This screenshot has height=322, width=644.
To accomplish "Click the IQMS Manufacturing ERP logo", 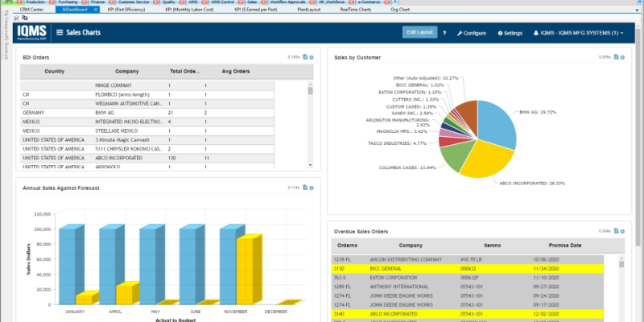I will point(31,33).
